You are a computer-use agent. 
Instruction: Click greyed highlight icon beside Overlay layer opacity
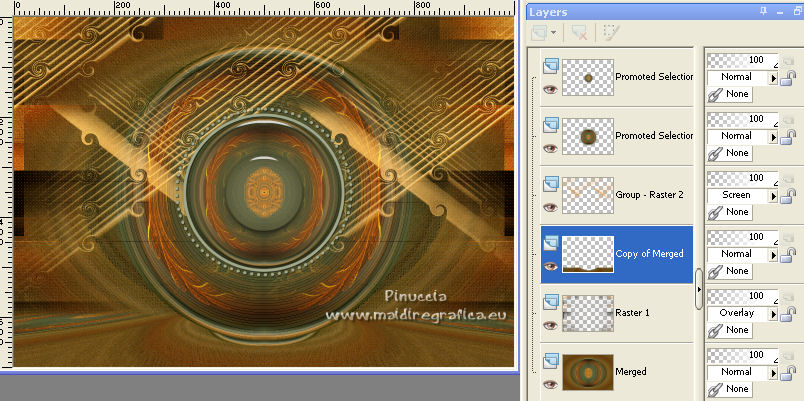[788, 296]
